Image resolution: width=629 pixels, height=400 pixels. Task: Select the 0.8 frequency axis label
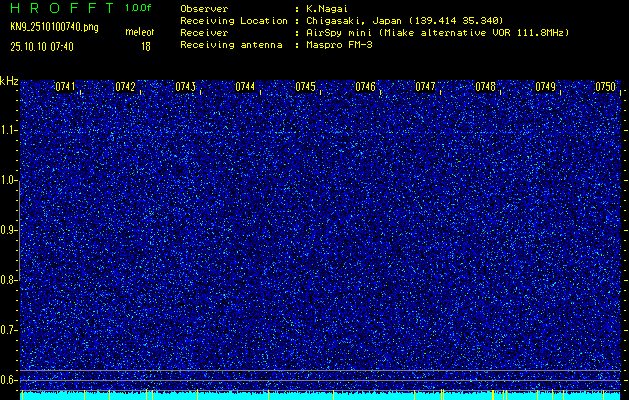point(9,279)
